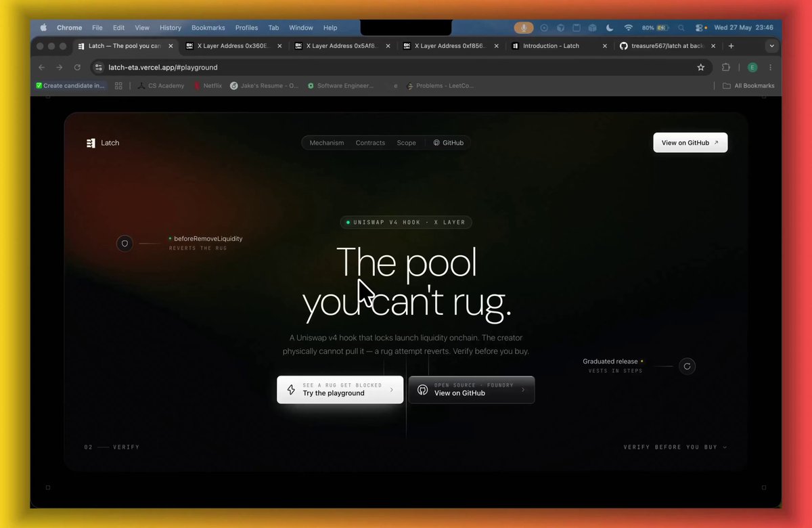Viewport: 812px width, 528px height.
Task: Open the Help menu
Action: (330, 28)
